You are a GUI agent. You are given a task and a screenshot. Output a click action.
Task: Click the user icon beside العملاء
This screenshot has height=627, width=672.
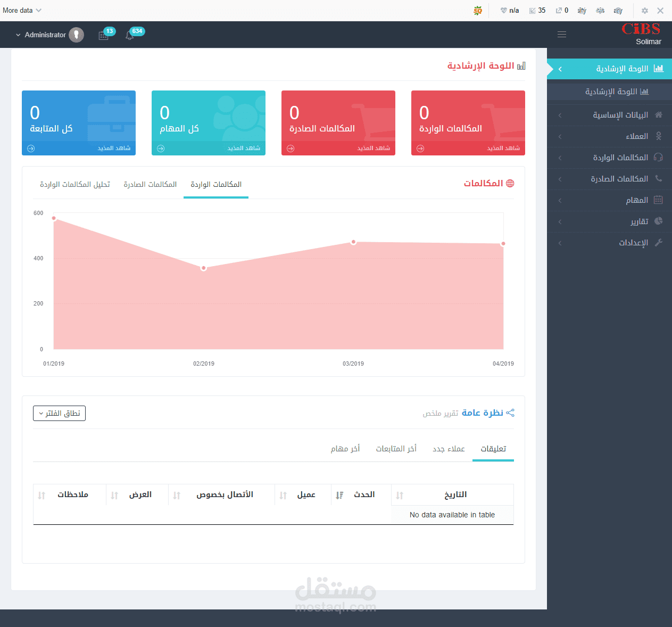(x=659, y=136)
